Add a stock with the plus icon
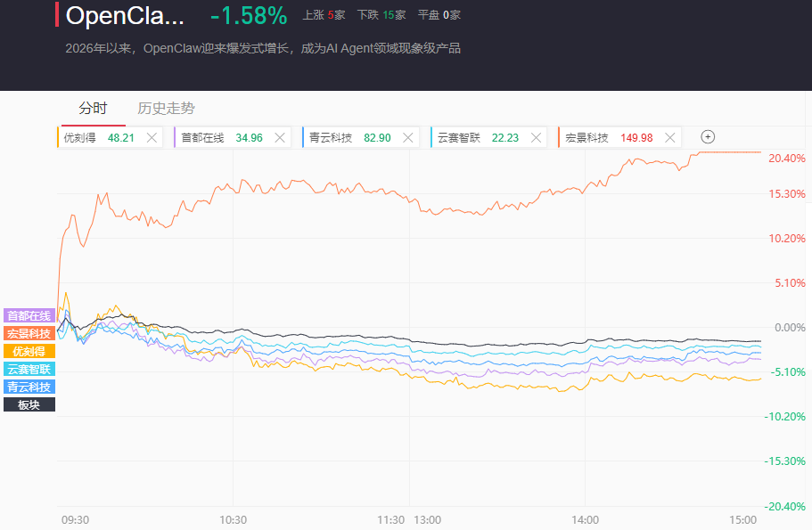This screenshot has width=812, height=530. tap(708, 137)
